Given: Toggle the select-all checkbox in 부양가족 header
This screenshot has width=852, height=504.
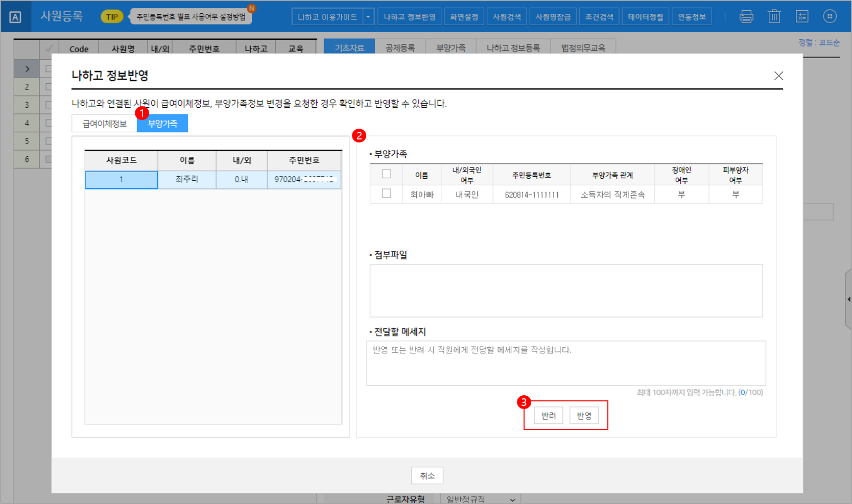Looking at the screenshot, I should [387, 174].
